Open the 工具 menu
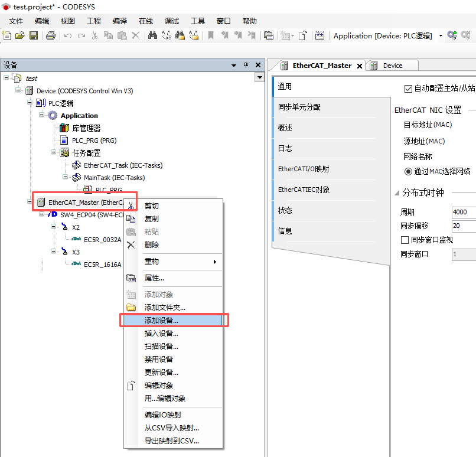 [x=198, y=21]
